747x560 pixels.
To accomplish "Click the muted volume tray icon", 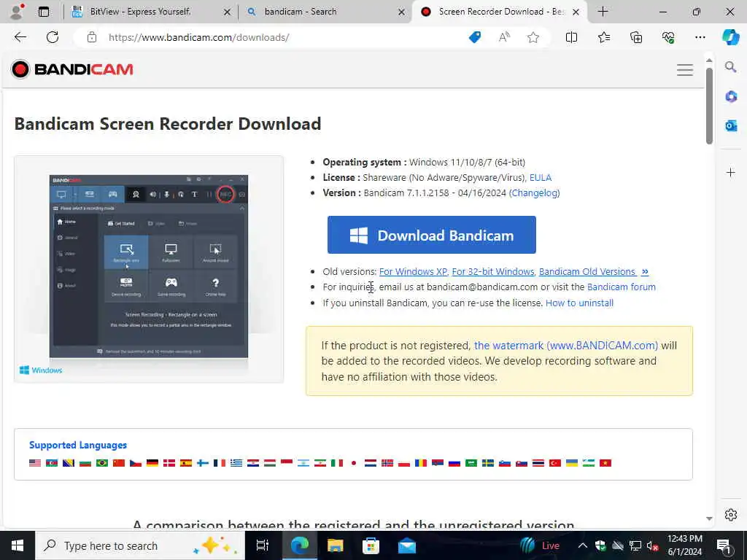I will (x=653, y=545).
